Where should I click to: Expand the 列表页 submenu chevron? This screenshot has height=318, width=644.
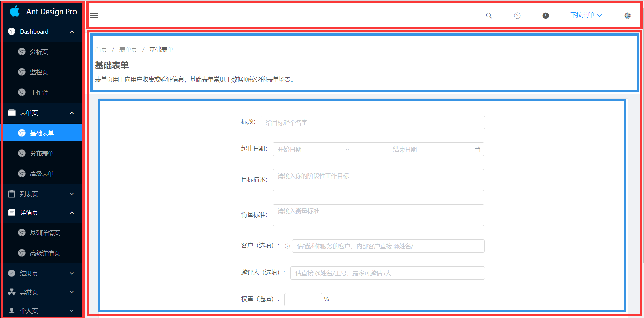pos(72,194)
